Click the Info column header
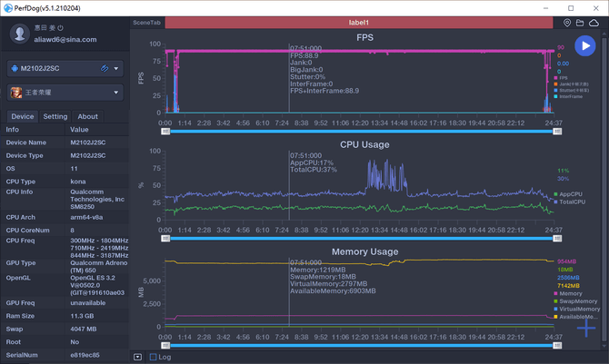The image size is (609, 364). coord(13,130)
